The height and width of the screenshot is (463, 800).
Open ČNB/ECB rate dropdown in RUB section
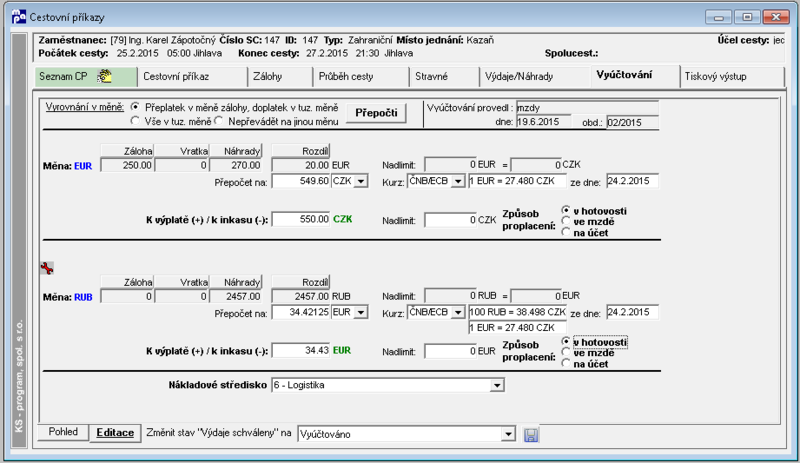(458, 312)
